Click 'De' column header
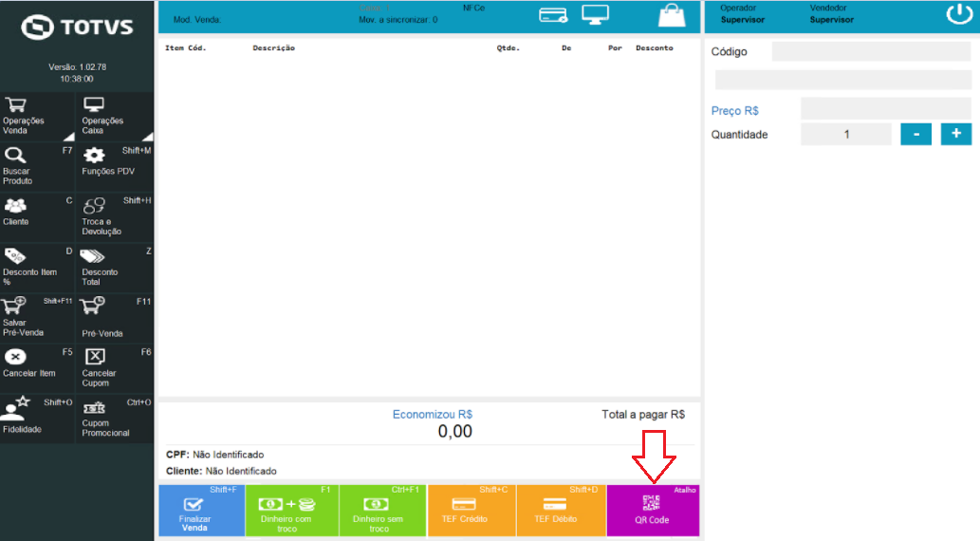Screen dimensions: 980x541 (566, 47)
